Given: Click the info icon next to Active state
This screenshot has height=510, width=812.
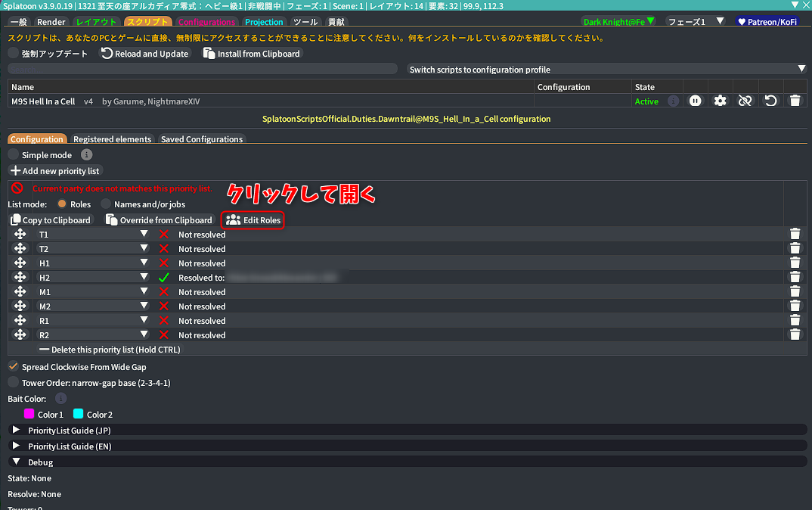Looking at the screenshot, I should click(673, 101).
